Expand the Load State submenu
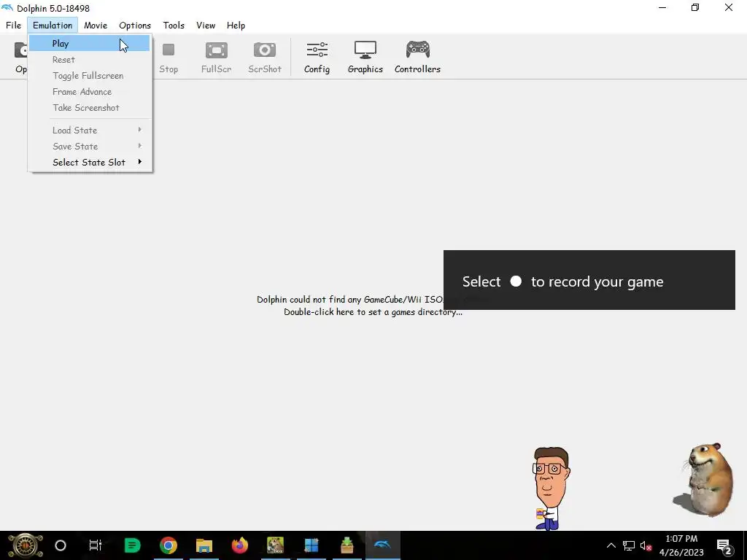Viewport: 747px width, 560px height. click(89, 130)
